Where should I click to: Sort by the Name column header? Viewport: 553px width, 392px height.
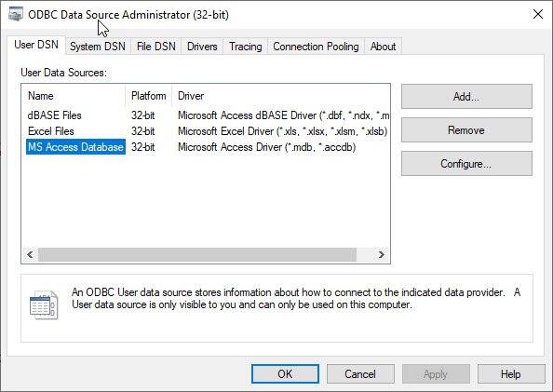[x=74, y=96]
